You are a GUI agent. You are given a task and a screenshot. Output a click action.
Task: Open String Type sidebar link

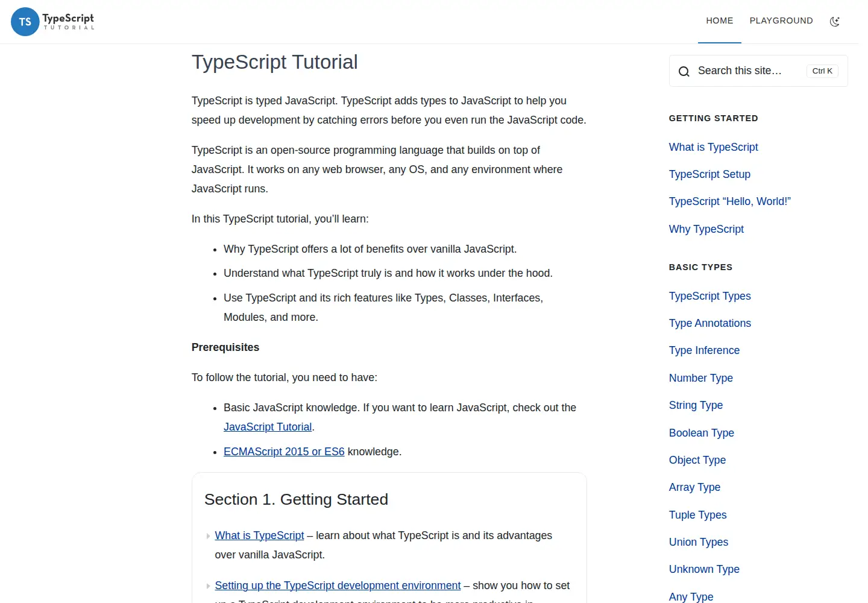pos(696,405)
